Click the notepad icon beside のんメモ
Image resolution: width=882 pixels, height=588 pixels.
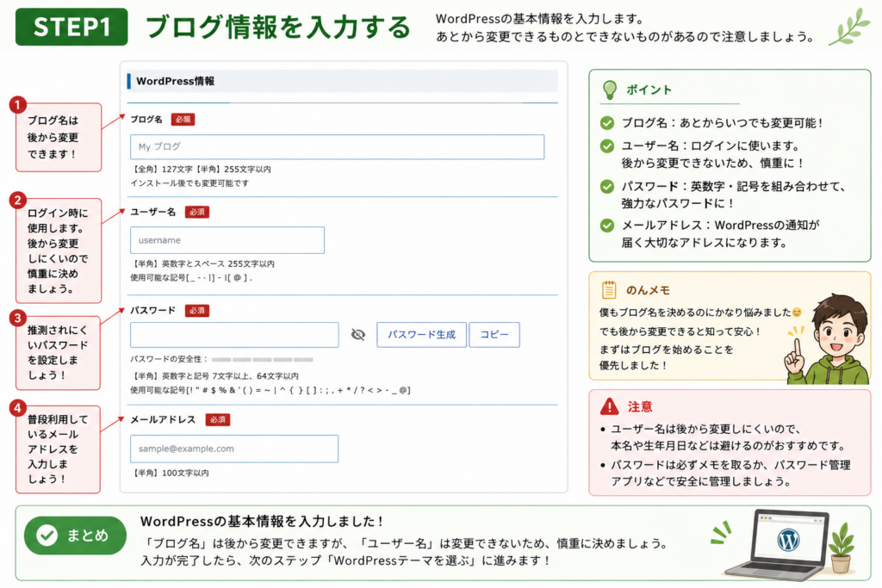click(609, 289)
